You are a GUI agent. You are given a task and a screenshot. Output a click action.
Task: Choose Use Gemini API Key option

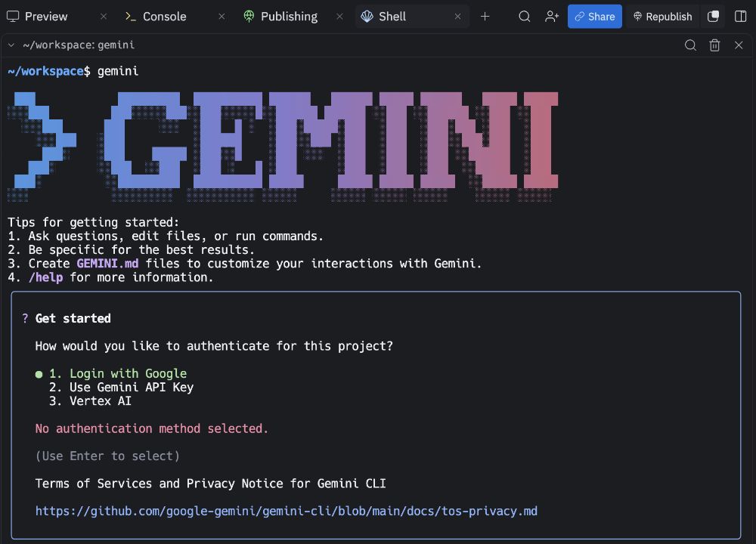[x=121, y=387]
